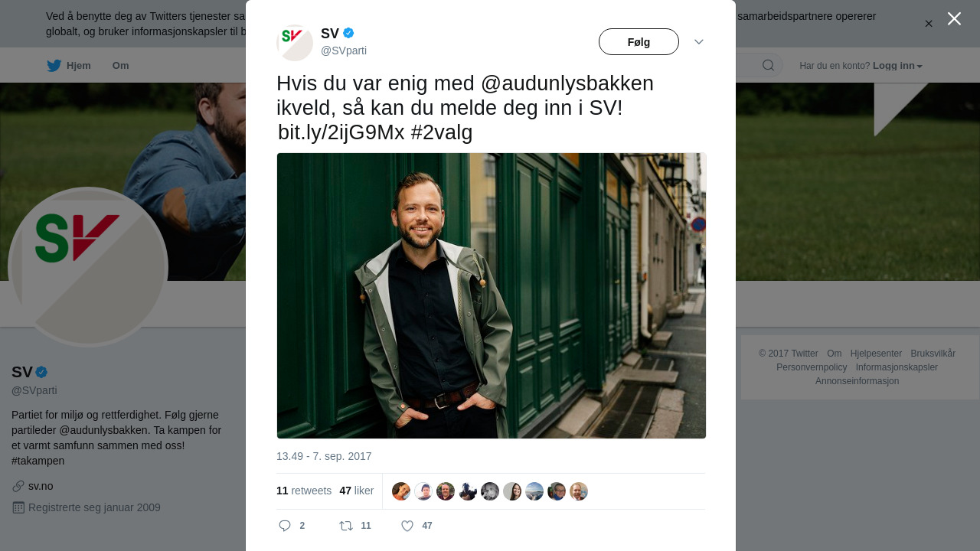Viewport: 980px width, 551px height.
Task: Follow SV with the Følg button
Action: pyautogui.click(x=639, y=42)
